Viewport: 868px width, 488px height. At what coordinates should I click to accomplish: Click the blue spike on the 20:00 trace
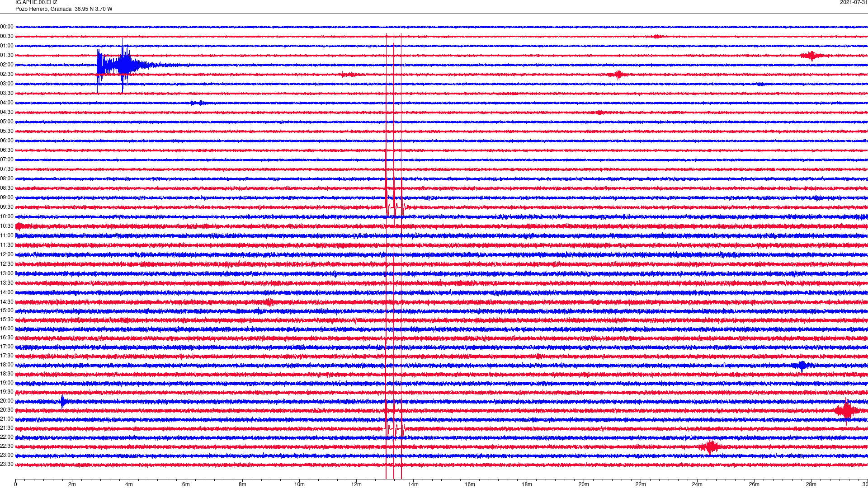tap(63, 401)
